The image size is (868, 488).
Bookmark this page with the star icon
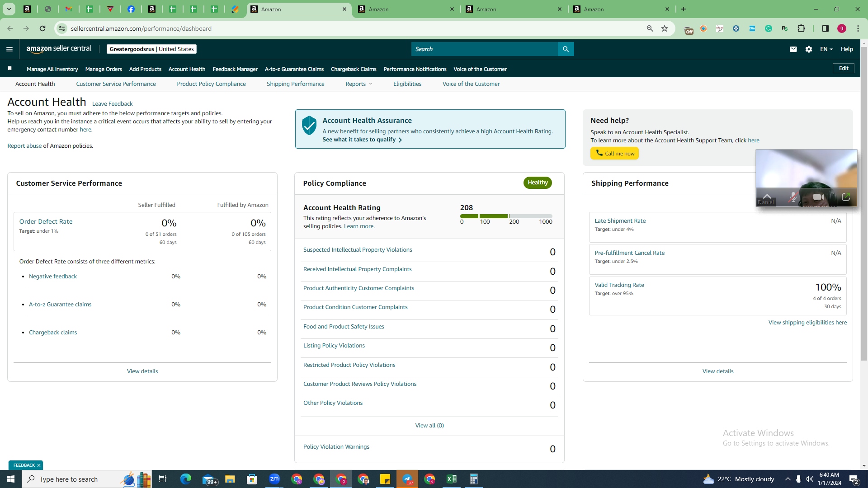point(665,28)
